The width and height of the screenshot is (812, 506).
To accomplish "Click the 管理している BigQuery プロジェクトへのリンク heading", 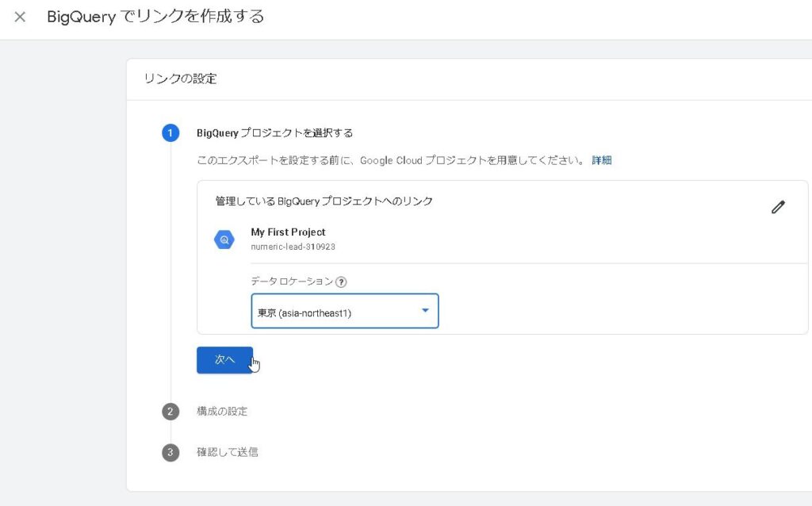I will [x=324, y=201].
